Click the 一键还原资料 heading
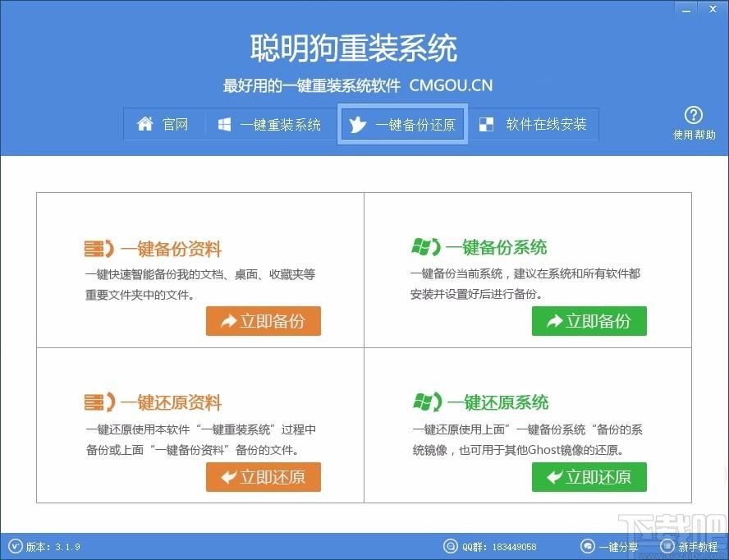729x560 pixels. 171,403
